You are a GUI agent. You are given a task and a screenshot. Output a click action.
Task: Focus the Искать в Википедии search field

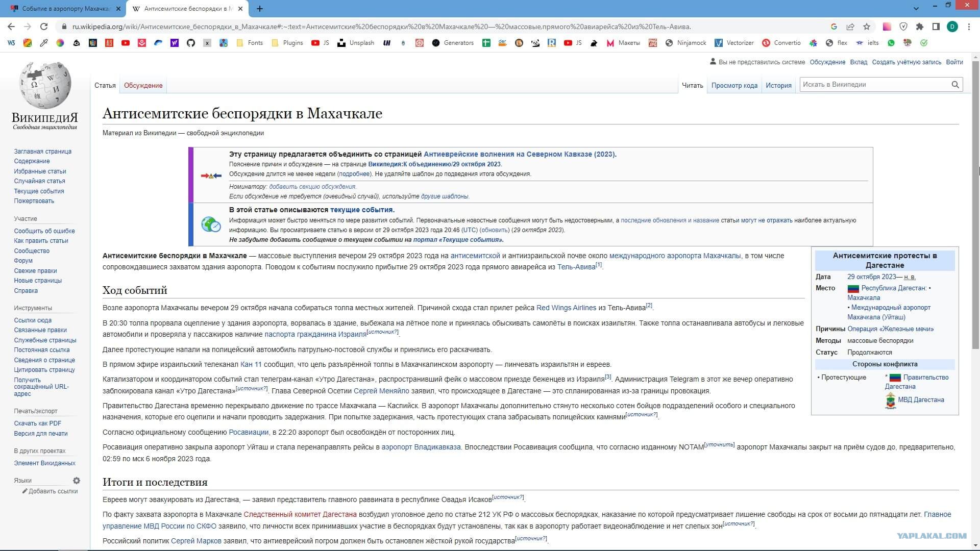pyautogui.click(x=875, y=85)
